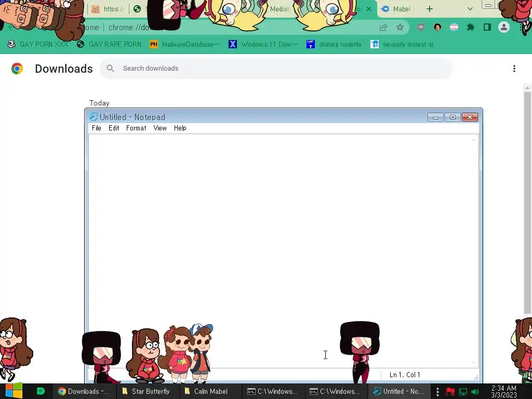Bookmark this page with the star icon

click(400, 28)
